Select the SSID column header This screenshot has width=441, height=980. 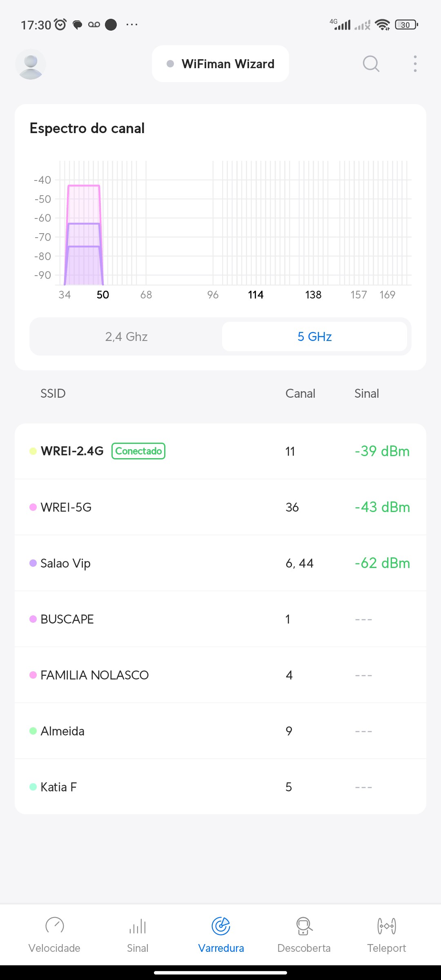pos(53,393)
